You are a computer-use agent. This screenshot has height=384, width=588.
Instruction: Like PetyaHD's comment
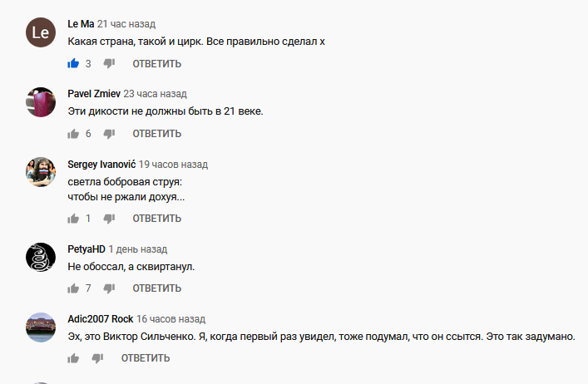click(x=73, y=288)
